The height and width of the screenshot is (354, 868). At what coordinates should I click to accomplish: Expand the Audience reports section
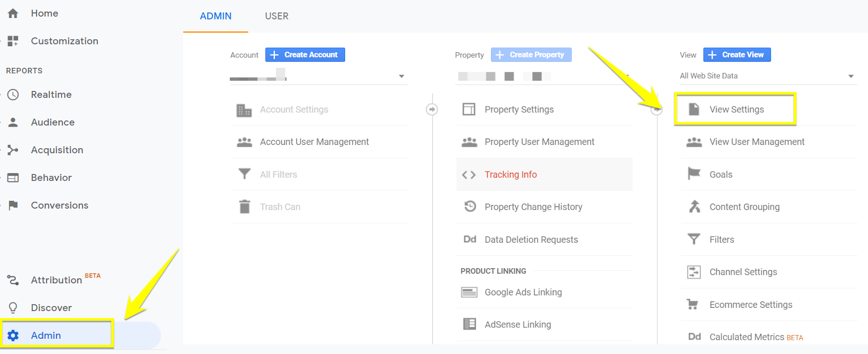point(53,122)
